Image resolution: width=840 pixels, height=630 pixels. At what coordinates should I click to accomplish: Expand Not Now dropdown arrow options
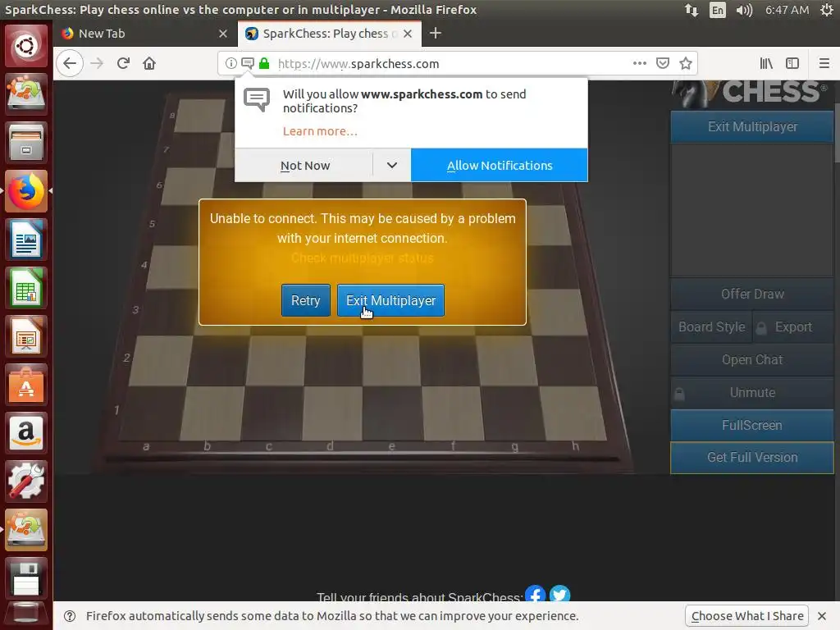(392, 165)
